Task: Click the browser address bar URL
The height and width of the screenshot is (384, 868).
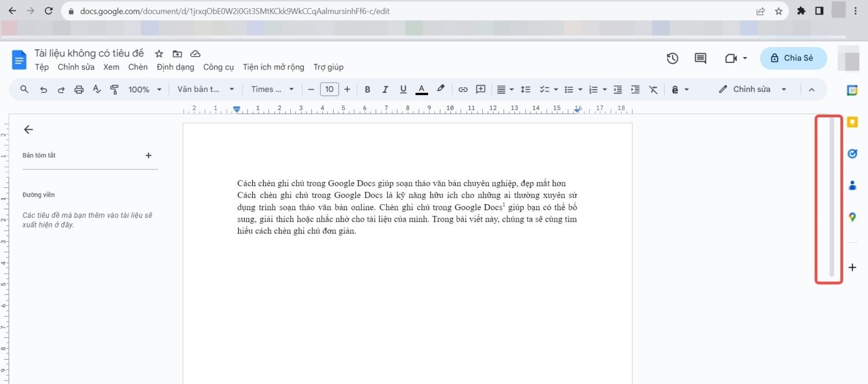Action: pyautogui.click(x=234, y=11)
